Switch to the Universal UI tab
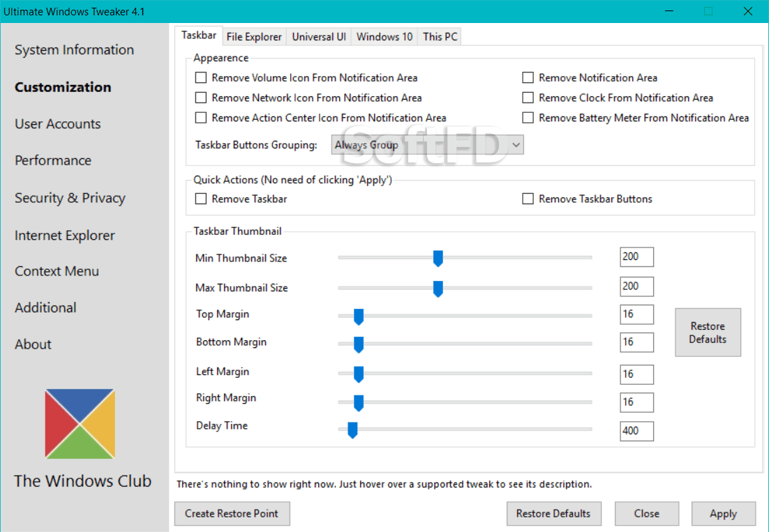Screen dimensions: 769x532 tap(319, 37)
